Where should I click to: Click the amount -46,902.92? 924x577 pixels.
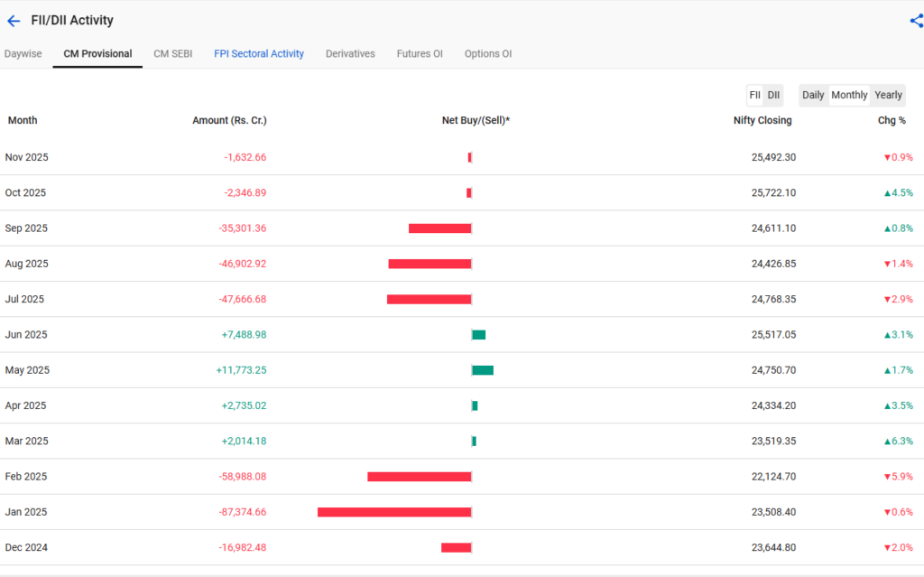tap(242, 264)
